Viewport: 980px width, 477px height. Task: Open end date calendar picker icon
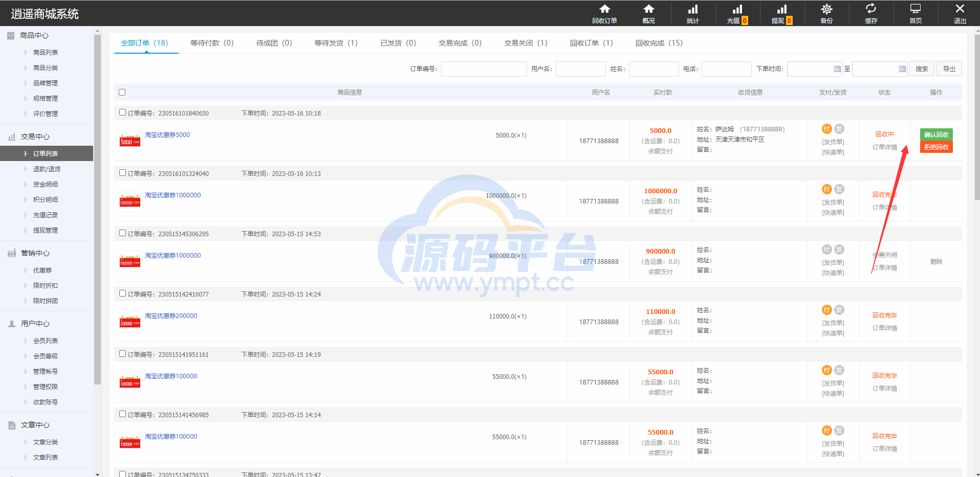pyautogui.click(x=902, y=69)
